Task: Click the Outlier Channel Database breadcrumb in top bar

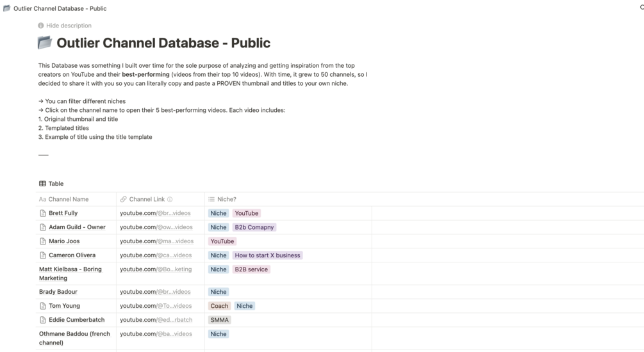Action: point(60,8)
